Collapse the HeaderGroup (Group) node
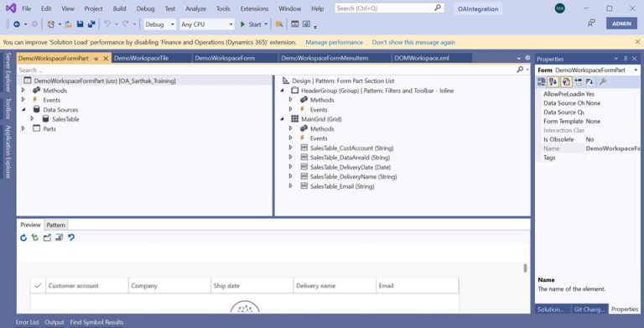Image resolution: width=644 pixels, height=328 pixels. [x=282, y=91]
